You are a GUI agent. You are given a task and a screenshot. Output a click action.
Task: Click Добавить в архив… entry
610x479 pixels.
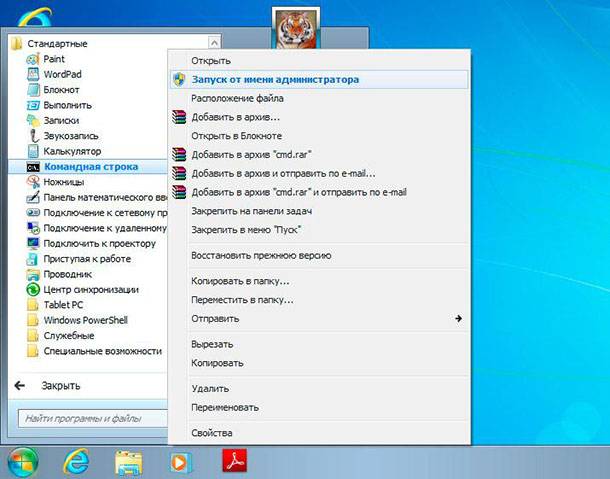[319, 117]
